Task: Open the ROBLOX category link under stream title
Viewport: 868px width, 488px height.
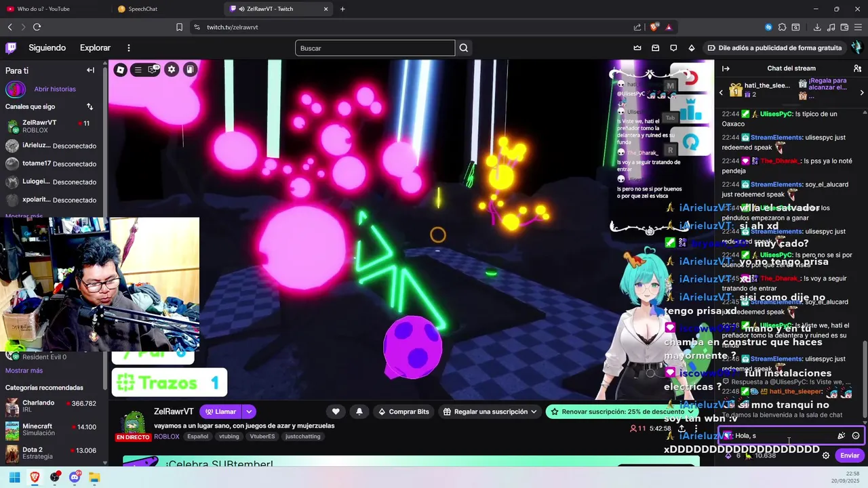Action: tap(167, 436)
